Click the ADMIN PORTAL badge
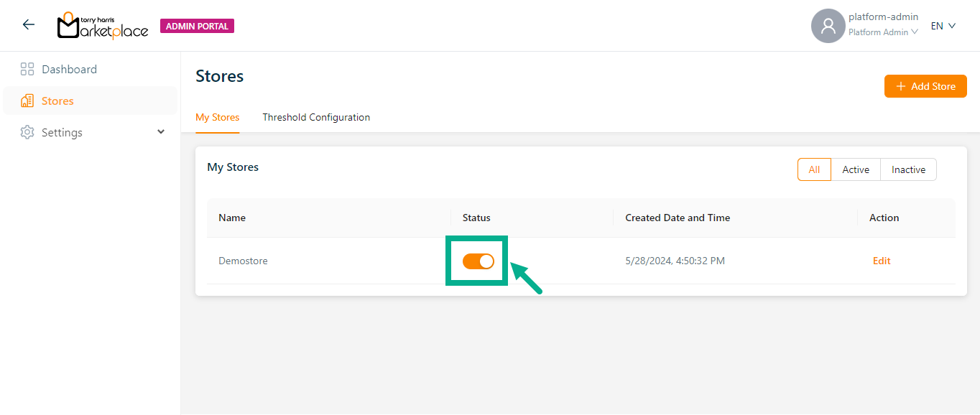 [x=197, y=26]
